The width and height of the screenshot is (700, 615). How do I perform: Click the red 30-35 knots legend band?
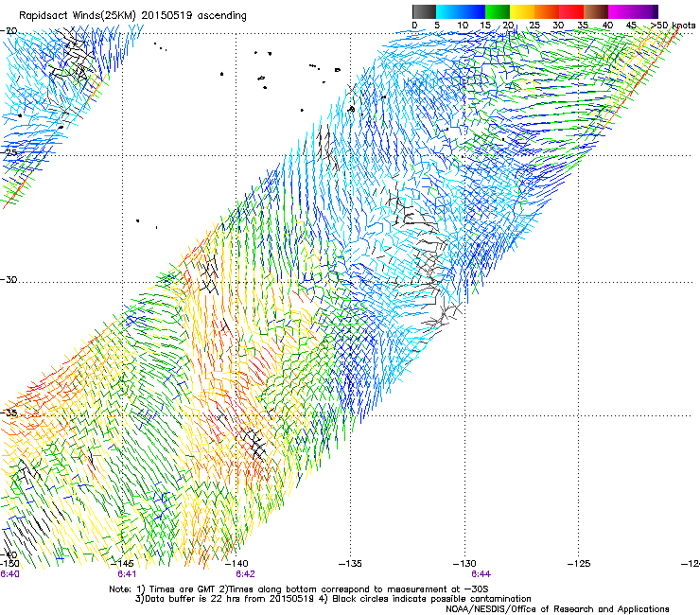click(x=571, y=11)
